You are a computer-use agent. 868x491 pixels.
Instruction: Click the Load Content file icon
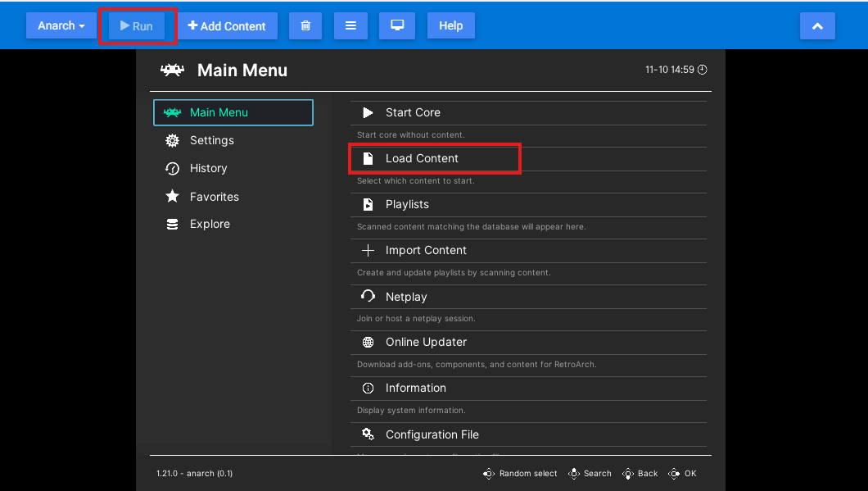[368, 158]
